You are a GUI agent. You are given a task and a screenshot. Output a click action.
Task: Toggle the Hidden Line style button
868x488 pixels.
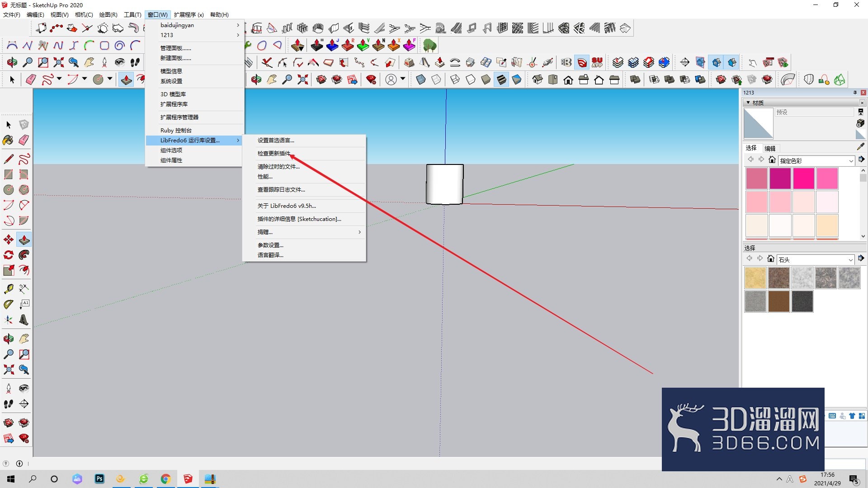(471, 80)
